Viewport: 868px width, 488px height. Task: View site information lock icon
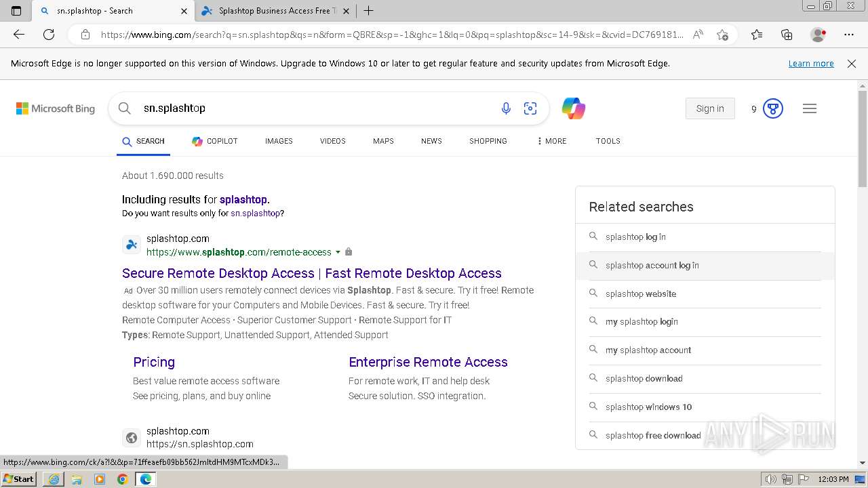pos(85,35)
